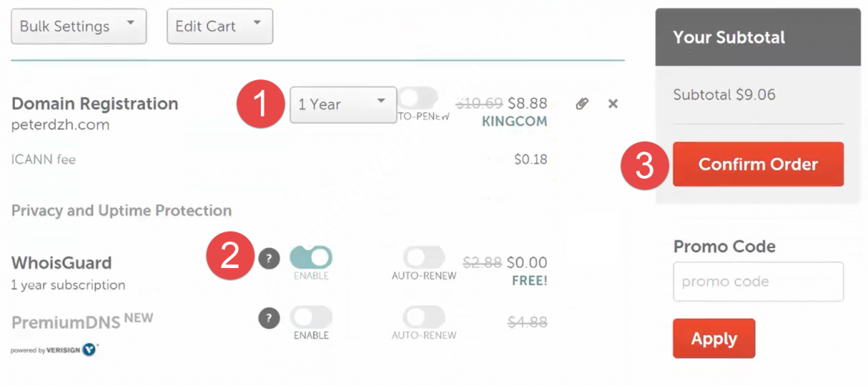Enable the PremiumDNS toggle
Screen dimensions: 868x386
coord(311,318)
